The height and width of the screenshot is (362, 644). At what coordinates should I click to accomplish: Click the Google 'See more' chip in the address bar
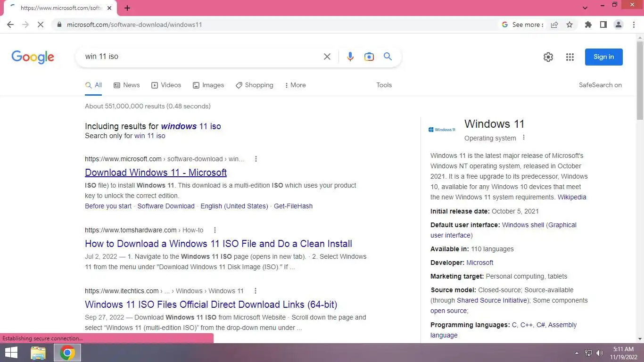[522, 25]
